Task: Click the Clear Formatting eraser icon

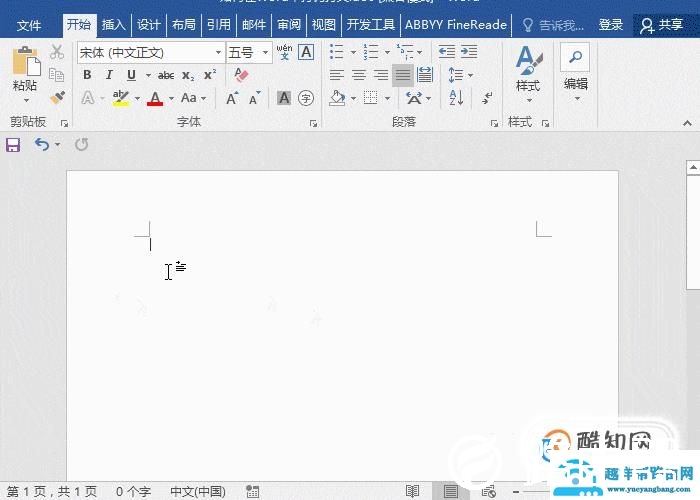Action: tap(241, 75)
